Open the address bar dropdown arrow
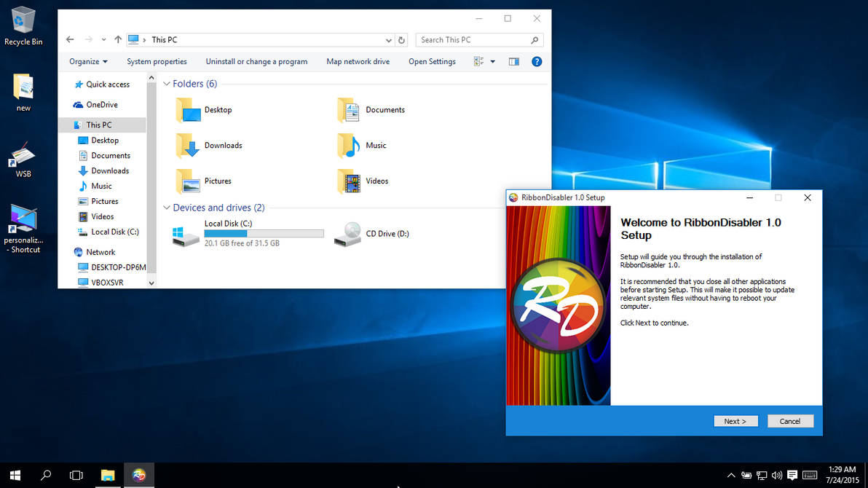The height and width of the screenshot is (488, 868). pos(389,40)
